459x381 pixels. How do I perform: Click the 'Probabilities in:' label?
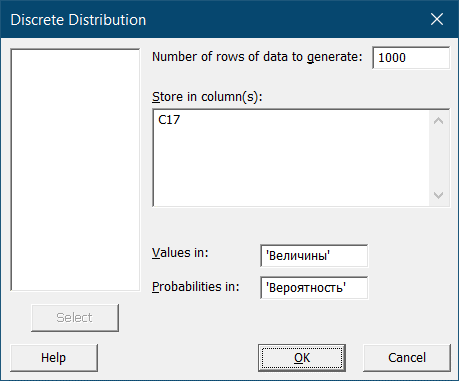click(x=196, y=287)
